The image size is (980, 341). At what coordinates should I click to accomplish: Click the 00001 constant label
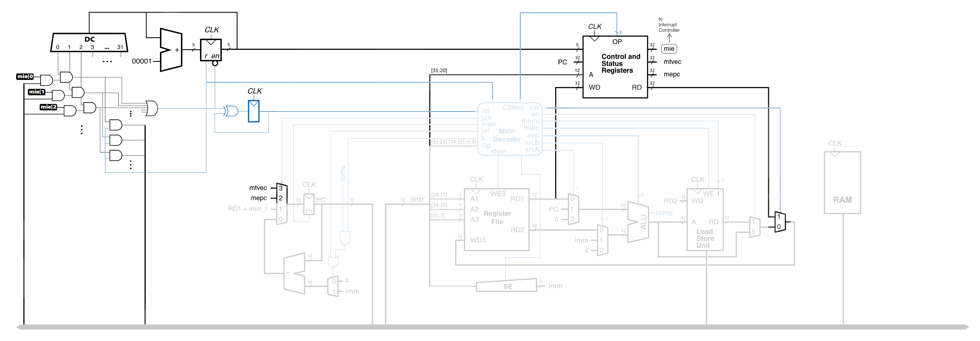[142, 61]
